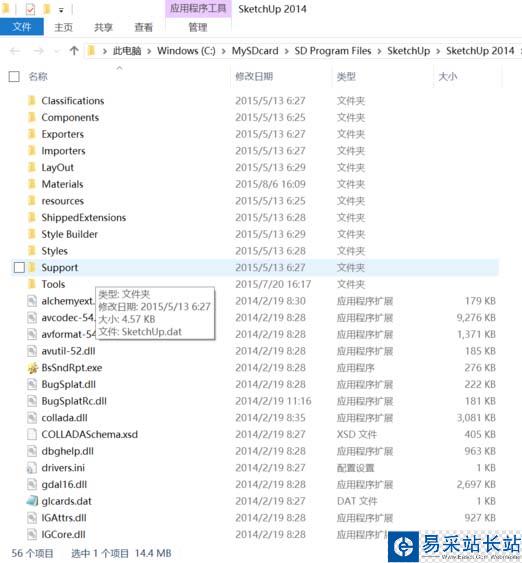Click the BsSndRpt.exe application icon
Viewport: 522px width, 563px height.
[32, 368]
